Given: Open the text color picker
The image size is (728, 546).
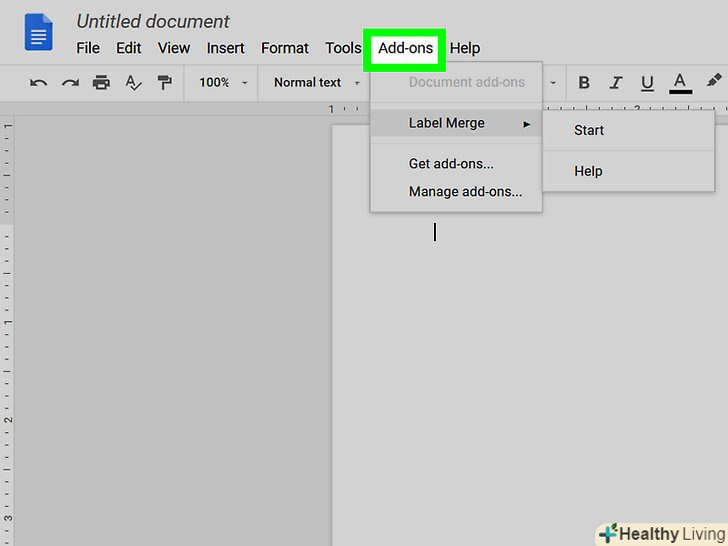Looking at the screenshot, I should 680,84.
